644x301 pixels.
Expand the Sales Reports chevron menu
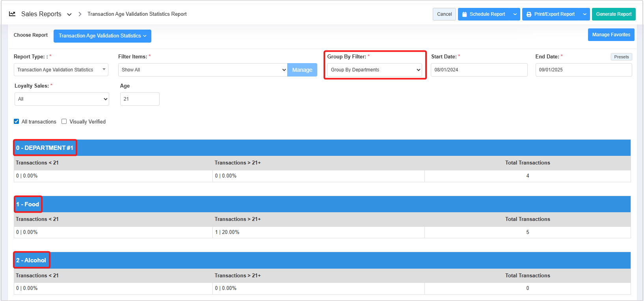(x=69, y=14)
